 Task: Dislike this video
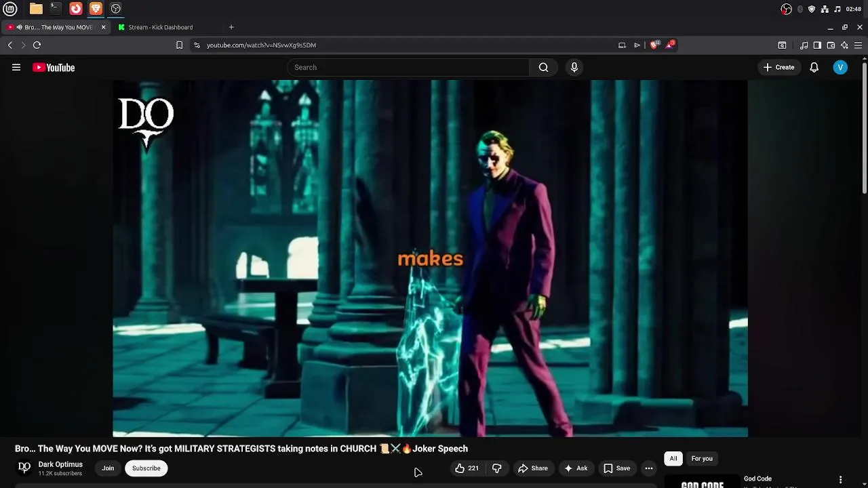tap(497, 468)
